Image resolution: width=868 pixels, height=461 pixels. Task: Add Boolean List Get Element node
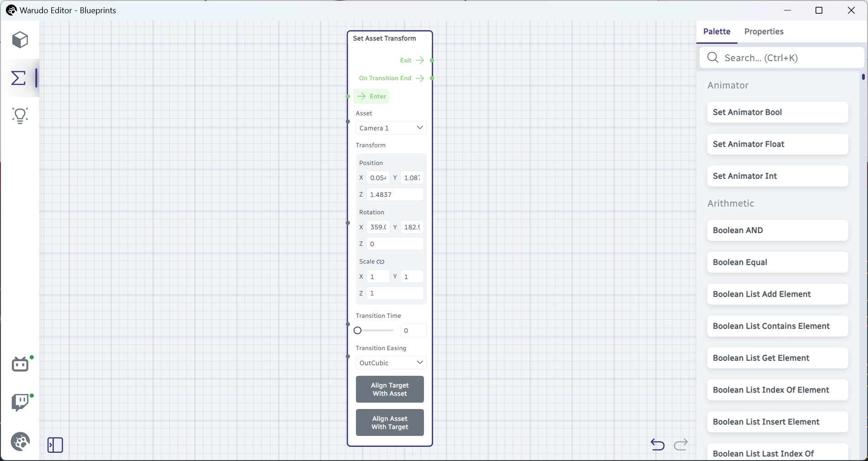click(778, 358)
